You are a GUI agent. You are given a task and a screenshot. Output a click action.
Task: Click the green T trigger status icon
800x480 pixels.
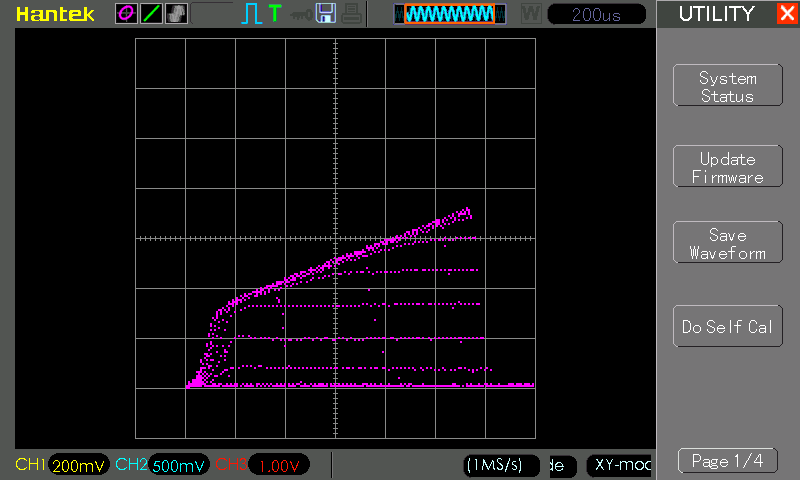[x=275, y=13]
